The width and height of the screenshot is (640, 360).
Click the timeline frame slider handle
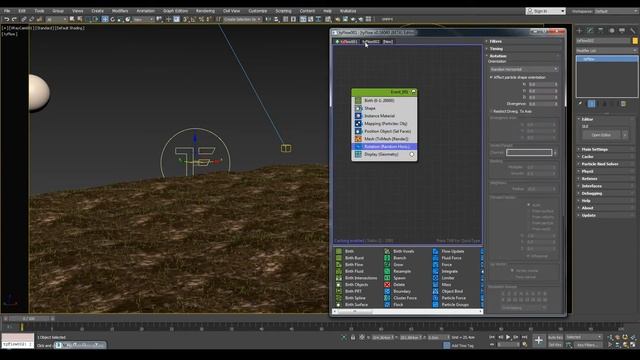tap(28, 318)
